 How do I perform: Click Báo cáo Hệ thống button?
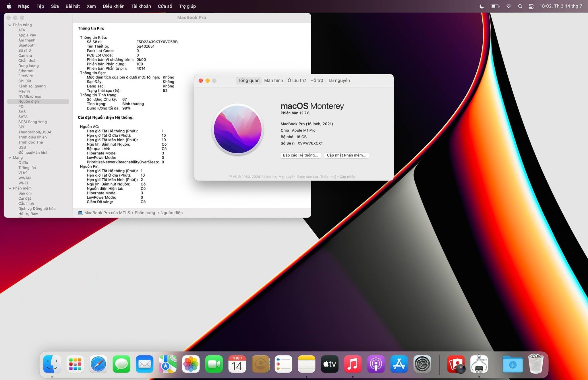coord(300,155)
